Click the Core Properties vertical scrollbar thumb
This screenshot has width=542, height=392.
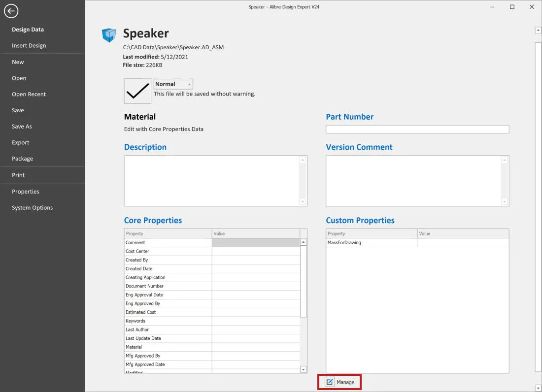pyautogui.click(x=303, y=281)
